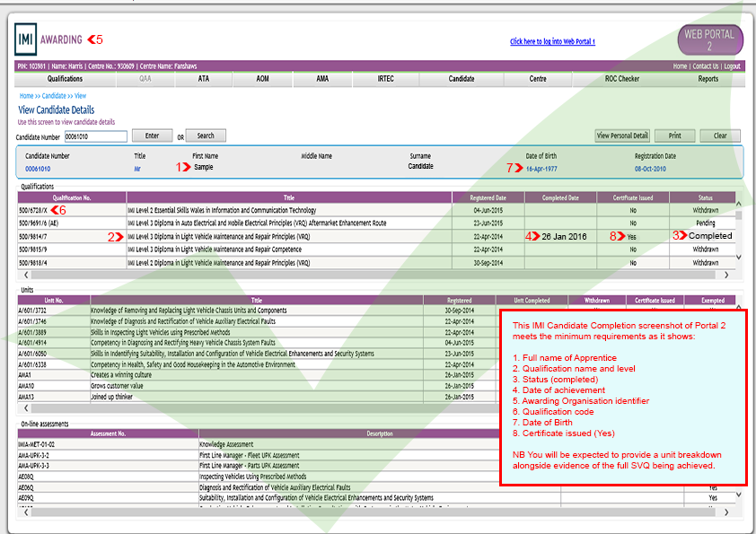
Task: Click the Clear button
Action: coord(720,136)
